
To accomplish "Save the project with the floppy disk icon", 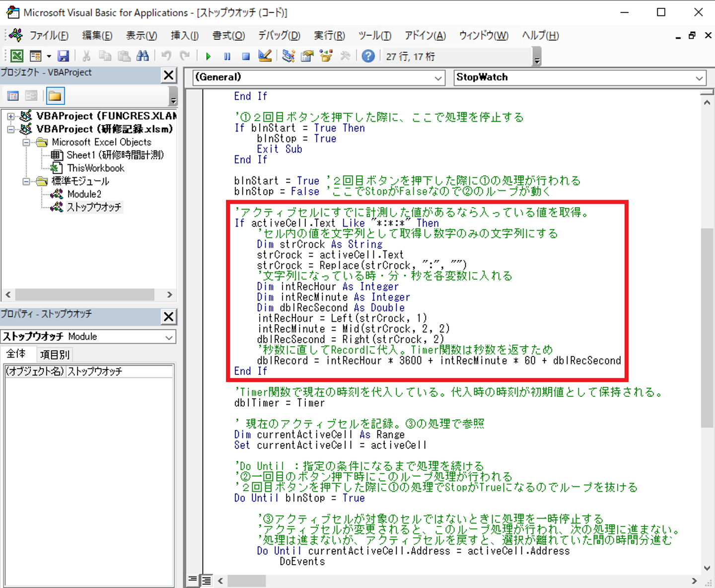I will [x=63, y=56].
